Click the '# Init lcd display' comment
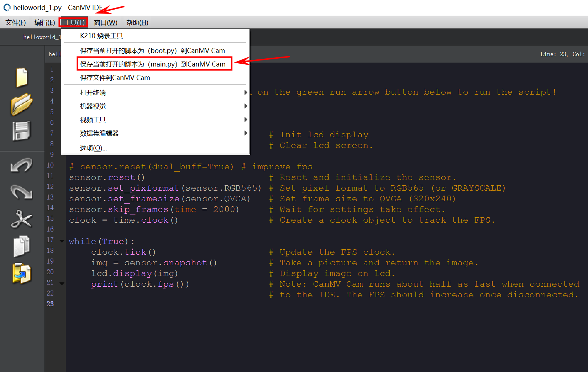588x372 pixels. [319, 135]
